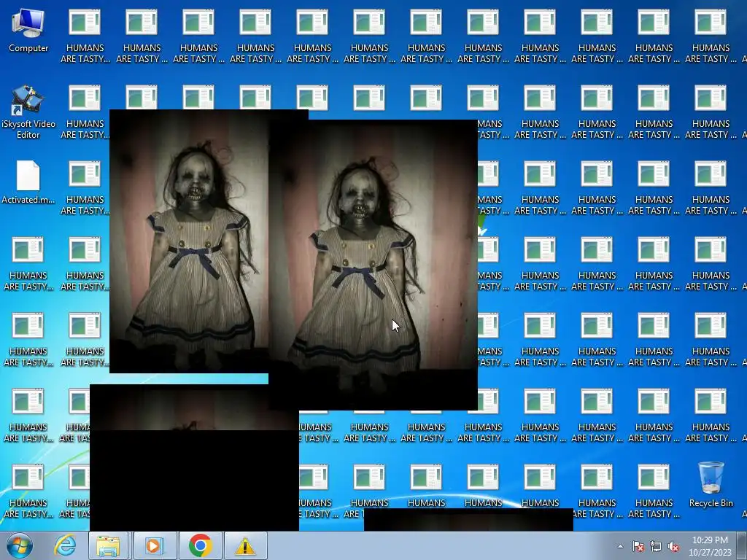Screen dimensions: 747x560
Task: Select HUMANS ARE TASTY icon directly above Recycle Bin
Action: pyautogui.click(x=711, y=416)
